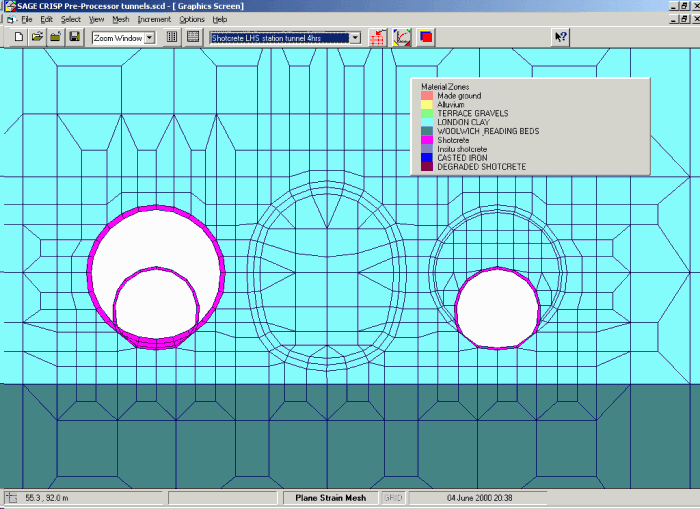Click the CASTED IRON blue swatch
The width and height of the screenshot is (700, 509).
427,158
